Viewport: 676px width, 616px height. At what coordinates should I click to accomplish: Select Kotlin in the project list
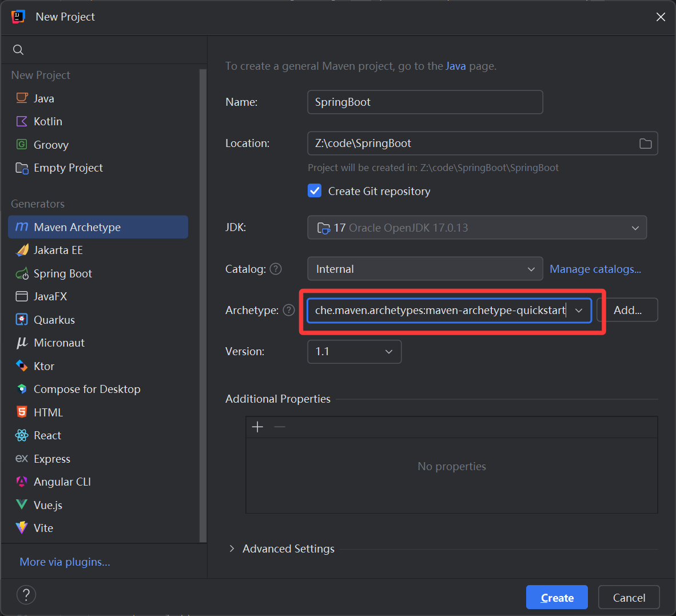[47, 121]
